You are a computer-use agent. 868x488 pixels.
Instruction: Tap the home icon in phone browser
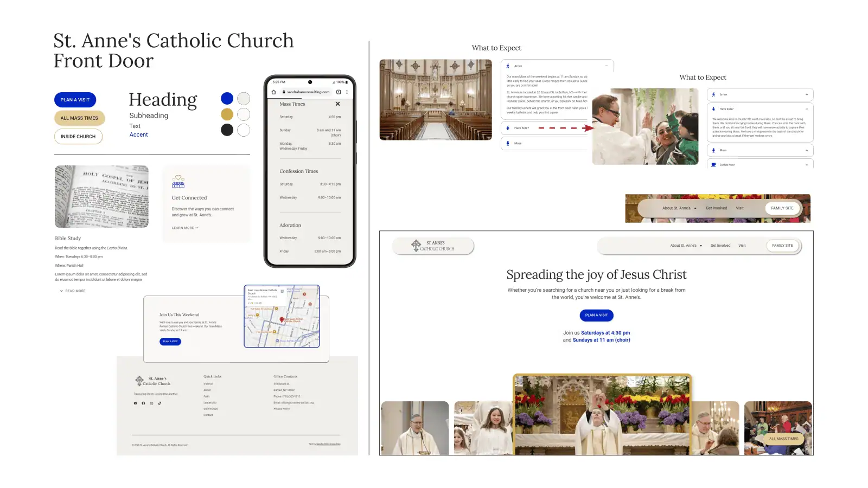tap(273, 92)
